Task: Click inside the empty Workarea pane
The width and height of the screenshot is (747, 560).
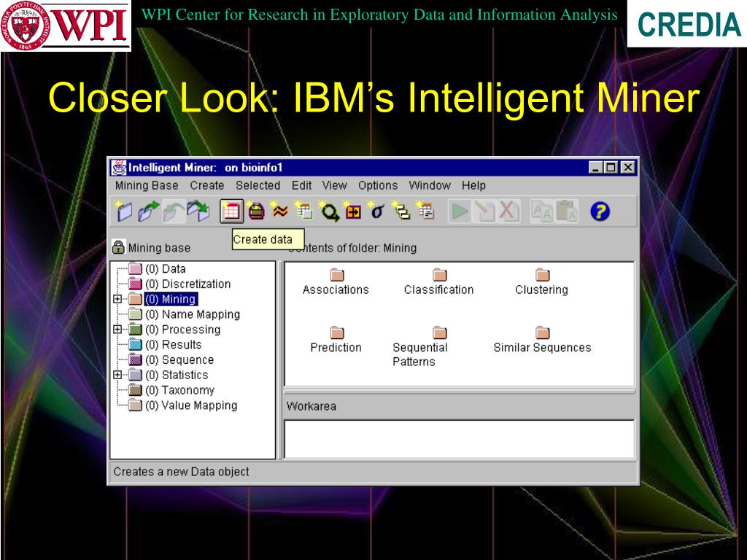Action: 460,439
